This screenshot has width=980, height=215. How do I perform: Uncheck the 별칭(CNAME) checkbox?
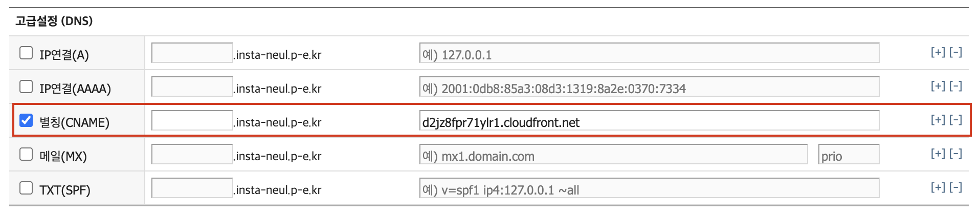click(26, 120)
